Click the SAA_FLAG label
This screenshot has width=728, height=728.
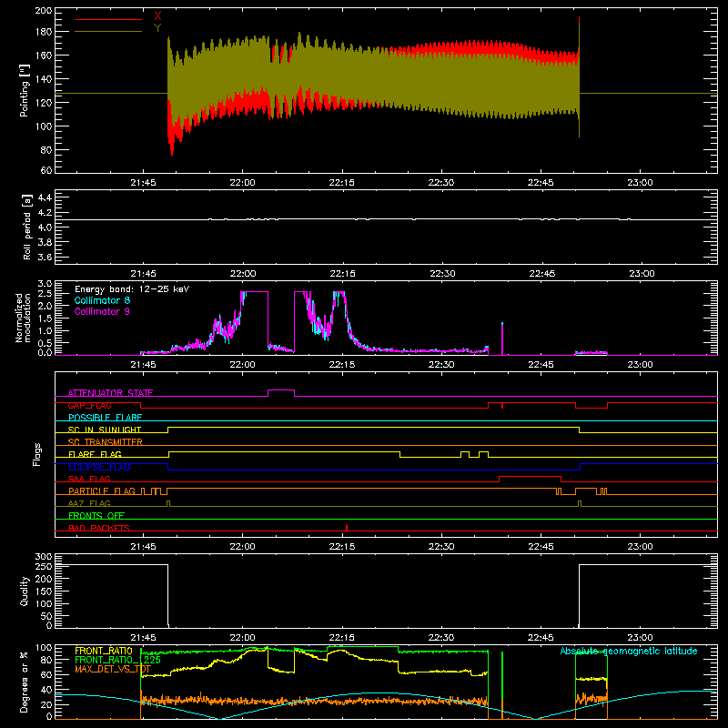tap(89, 479)
